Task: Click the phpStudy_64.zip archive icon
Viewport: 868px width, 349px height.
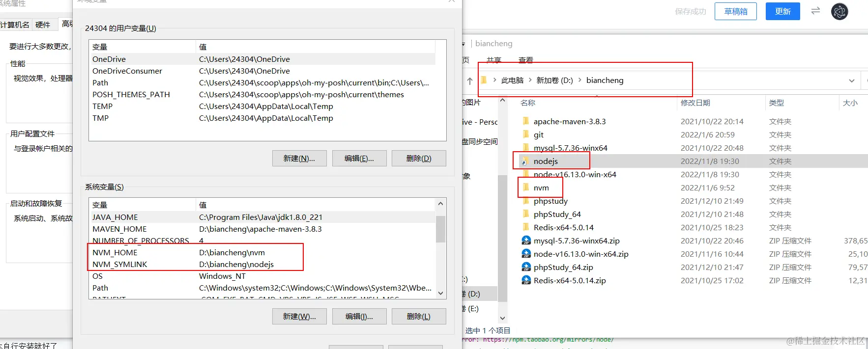Action: pos(526,267)
